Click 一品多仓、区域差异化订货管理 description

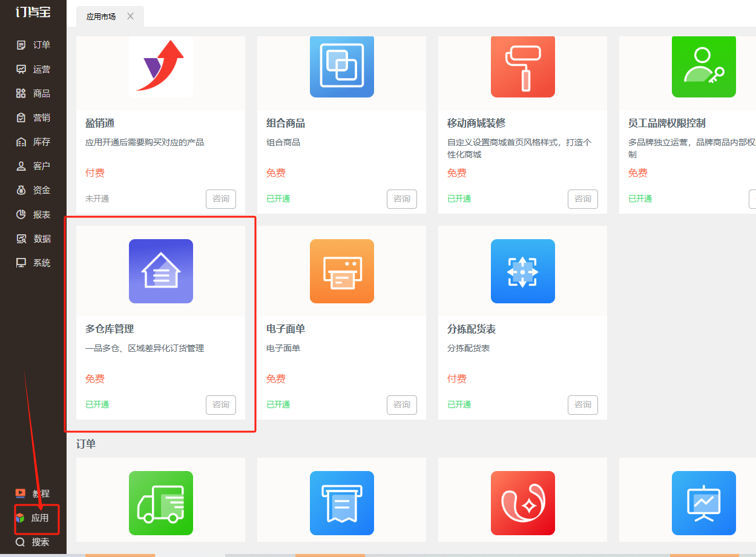tap(145, 349)
